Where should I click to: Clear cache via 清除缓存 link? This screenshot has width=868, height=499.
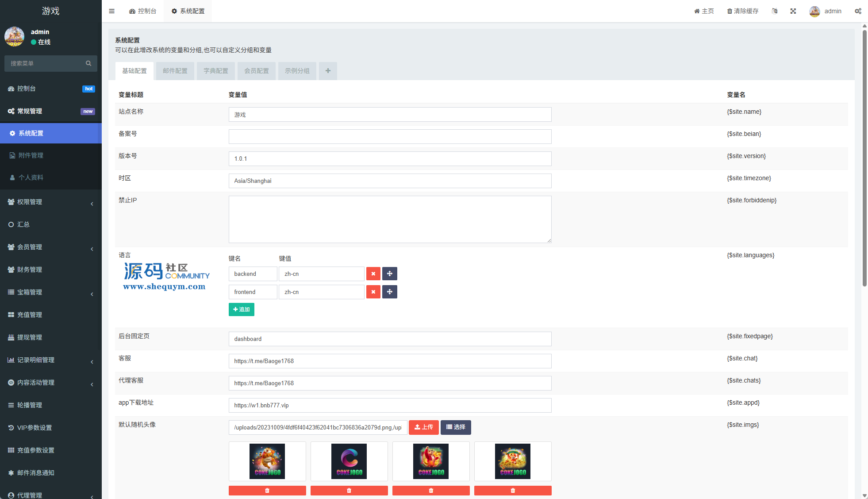pos(743,11)
